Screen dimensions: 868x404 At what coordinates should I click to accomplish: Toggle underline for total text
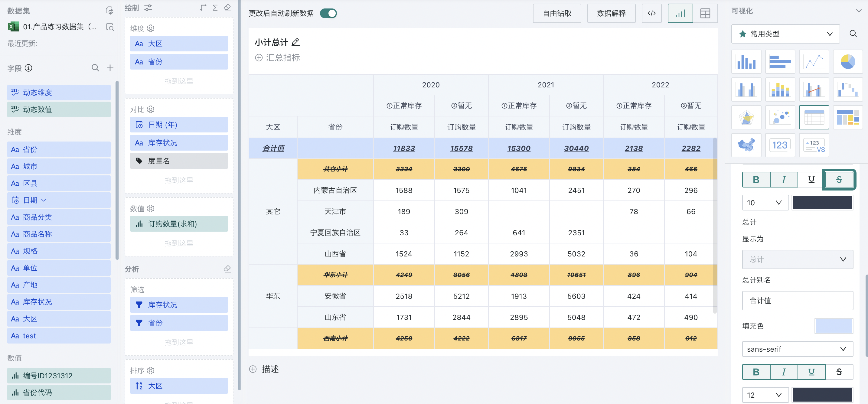point(811,372)
